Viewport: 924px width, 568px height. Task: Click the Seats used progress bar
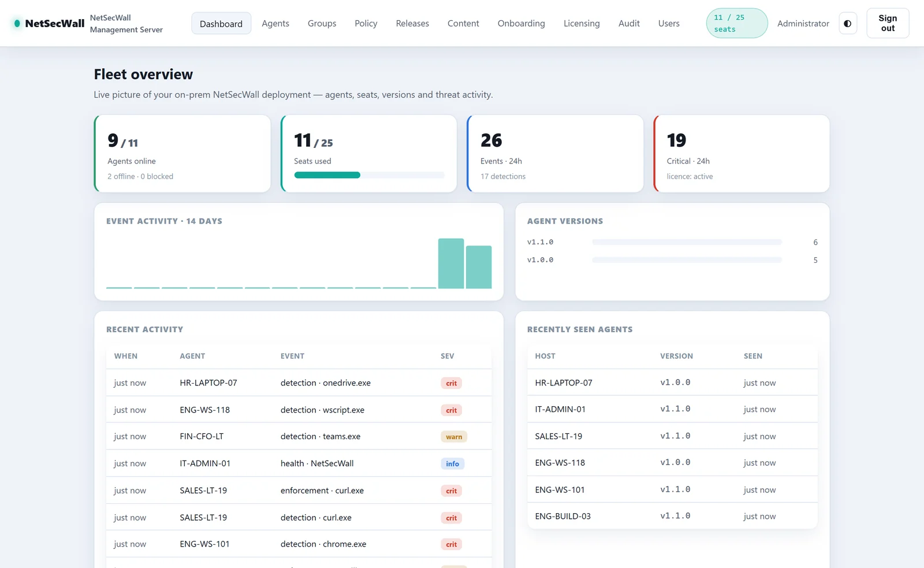click(x=369, y=175)
